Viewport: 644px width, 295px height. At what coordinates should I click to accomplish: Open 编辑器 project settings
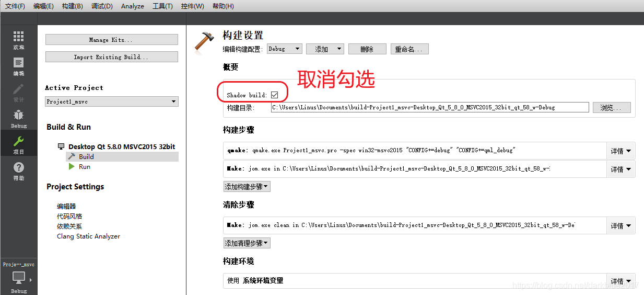click(x=66, y=206)
